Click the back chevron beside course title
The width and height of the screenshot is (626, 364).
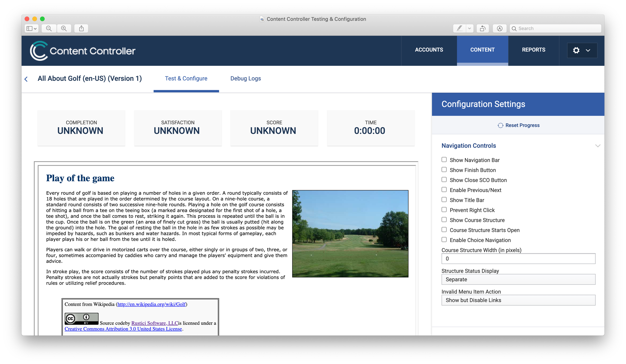pos(26,79)
